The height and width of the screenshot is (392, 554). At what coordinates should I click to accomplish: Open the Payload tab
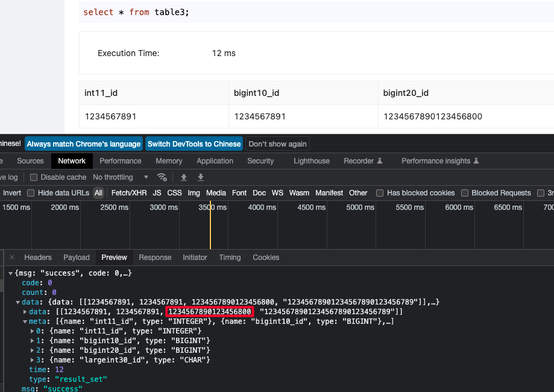coord(77,258)
